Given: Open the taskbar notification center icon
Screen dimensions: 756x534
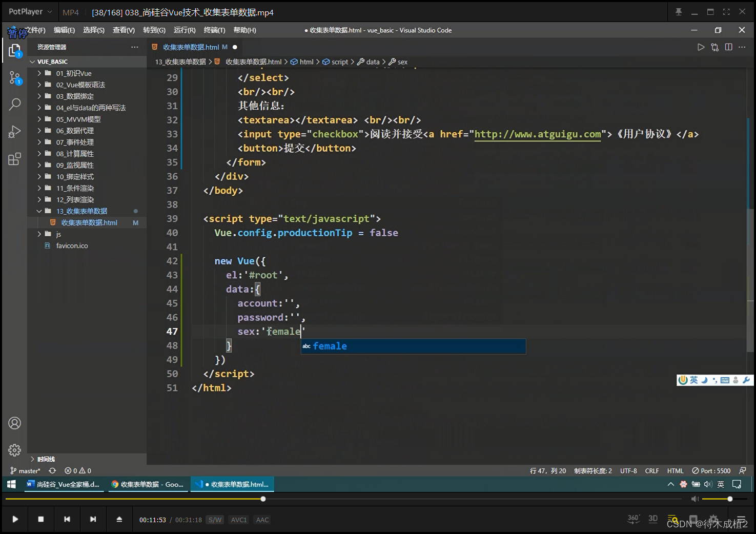Looking at the screenshot, I should pyautogui.click(x=737, y=484).
